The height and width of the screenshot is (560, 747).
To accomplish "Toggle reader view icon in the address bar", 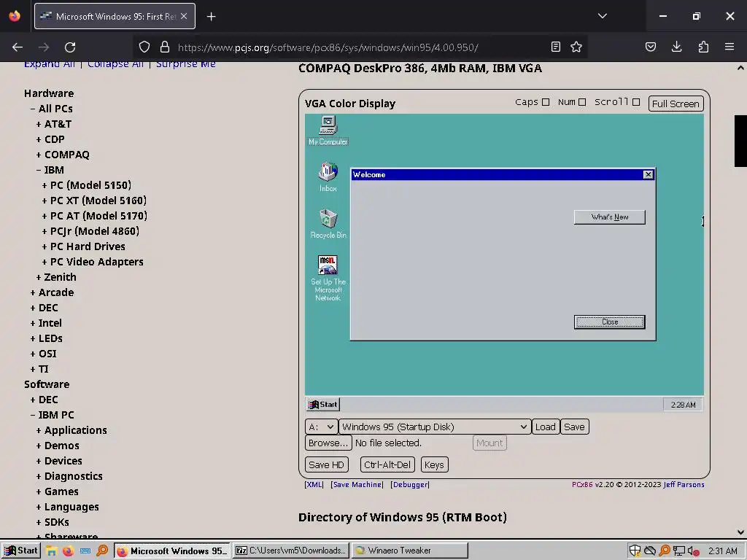I will pyautogui.click(x=555, y=47).
